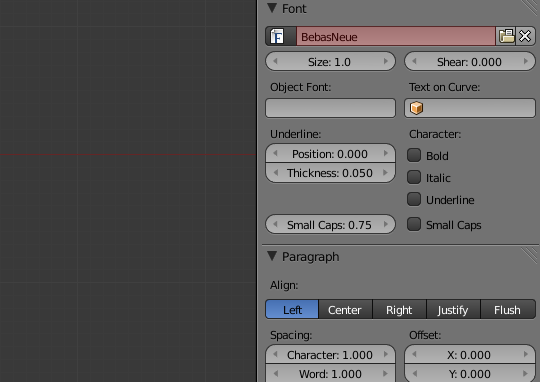Image resolution: width=540 pixels, height=382 pixels.
Task: Decrease underline Thickness with left arrow
Action: coord(275,172)
